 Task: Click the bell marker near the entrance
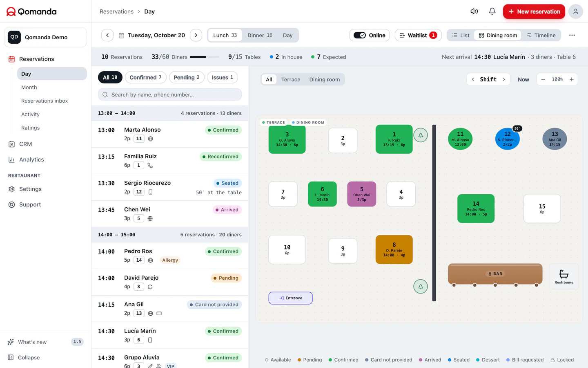(421, 286)
